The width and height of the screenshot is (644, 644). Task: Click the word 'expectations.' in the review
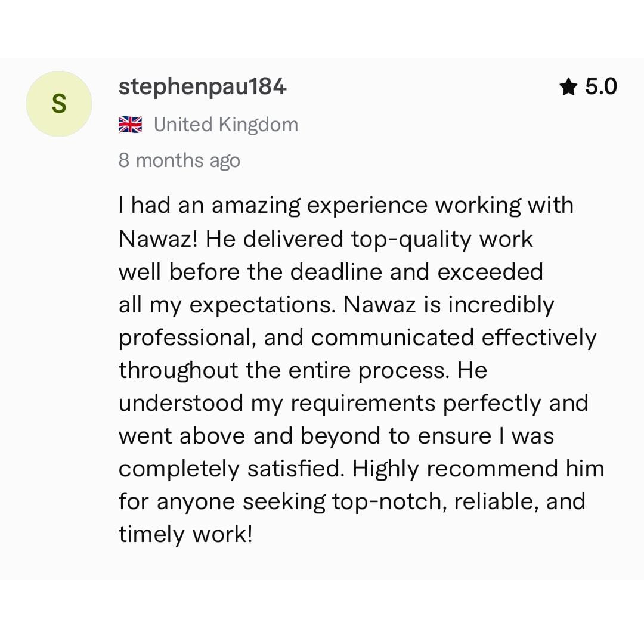point(262,305)
